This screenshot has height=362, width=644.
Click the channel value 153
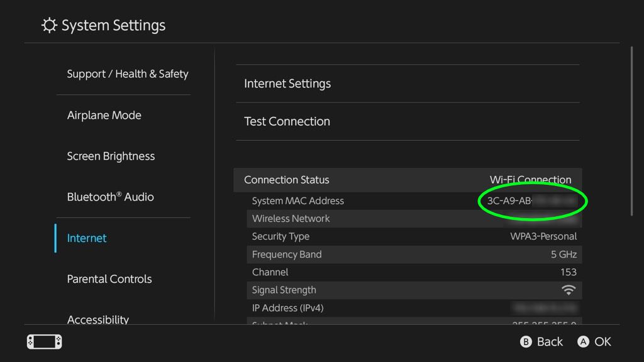[569, 272]
